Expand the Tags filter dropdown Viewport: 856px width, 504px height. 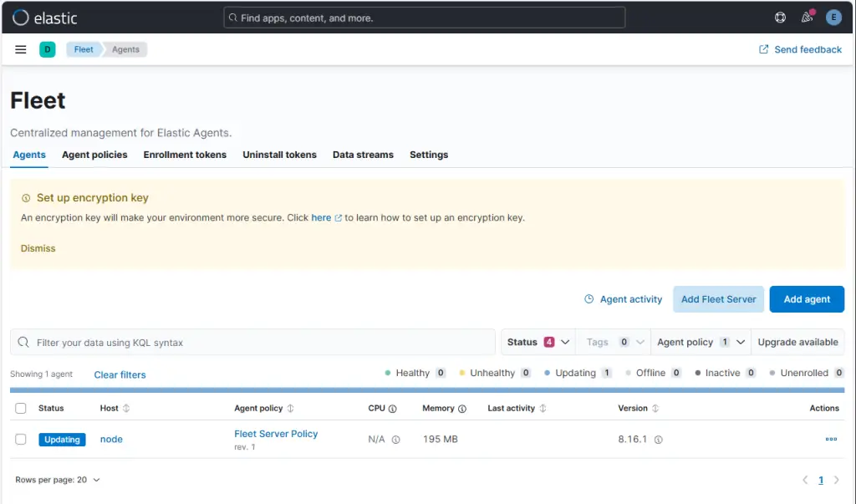click(614, 343)
